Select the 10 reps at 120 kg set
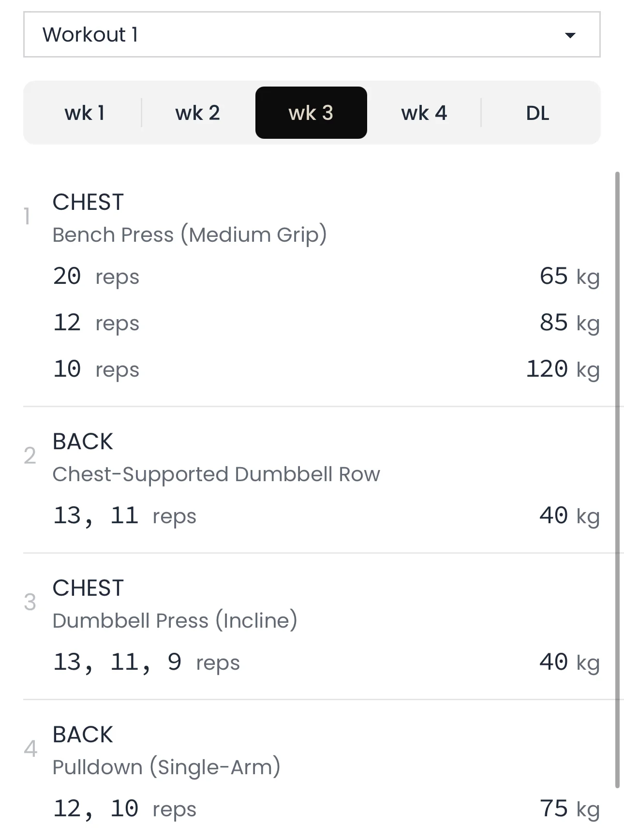The width and height of the screenshot is (624, 840). point(96,369)
